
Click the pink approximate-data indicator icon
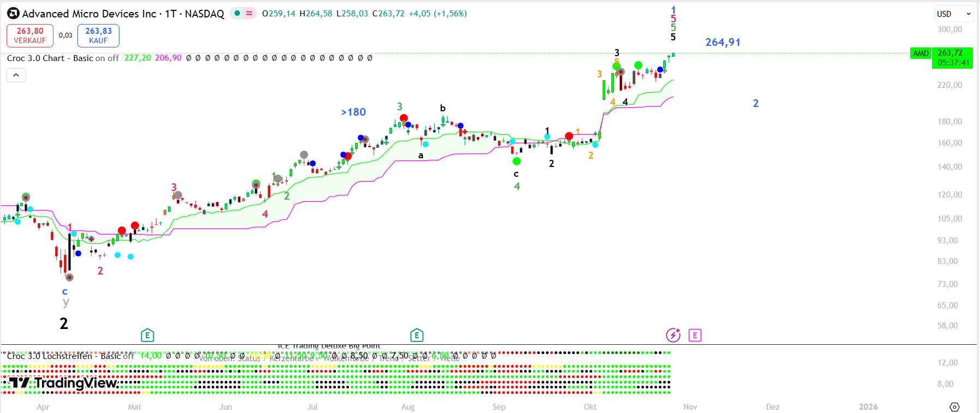(x=249, y=14)
